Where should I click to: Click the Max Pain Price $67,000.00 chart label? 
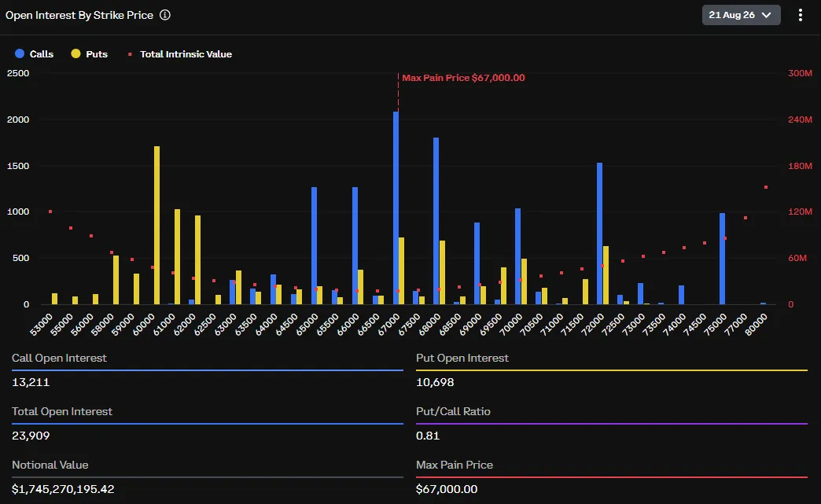tap(463, 78)
